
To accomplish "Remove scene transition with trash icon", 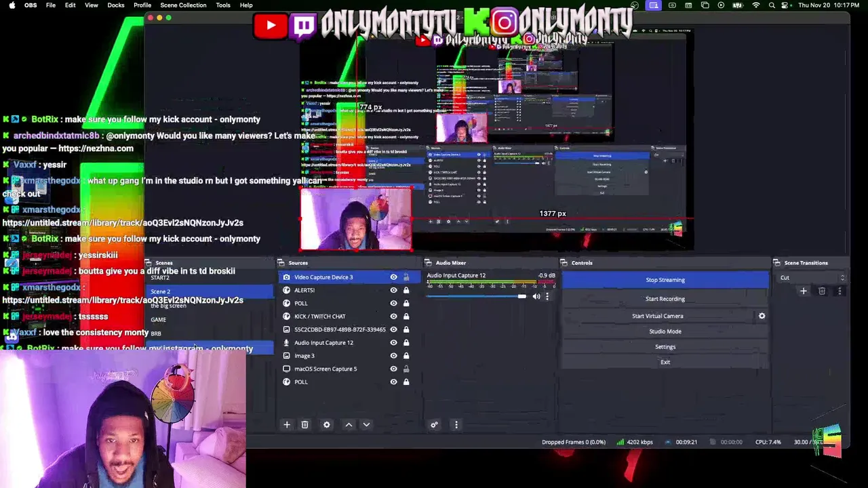I will [822, 291].
